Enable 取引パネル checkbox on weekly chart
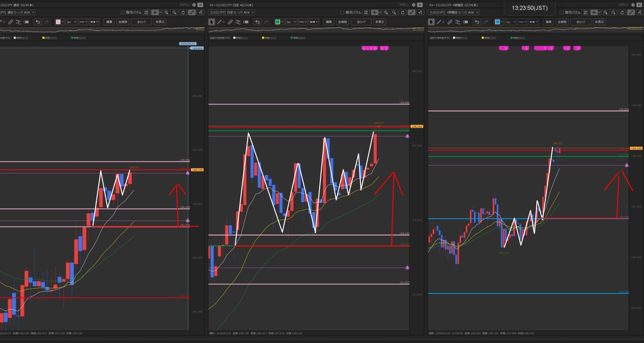Screen dimensions: 644x343 (x=123, y=12)
